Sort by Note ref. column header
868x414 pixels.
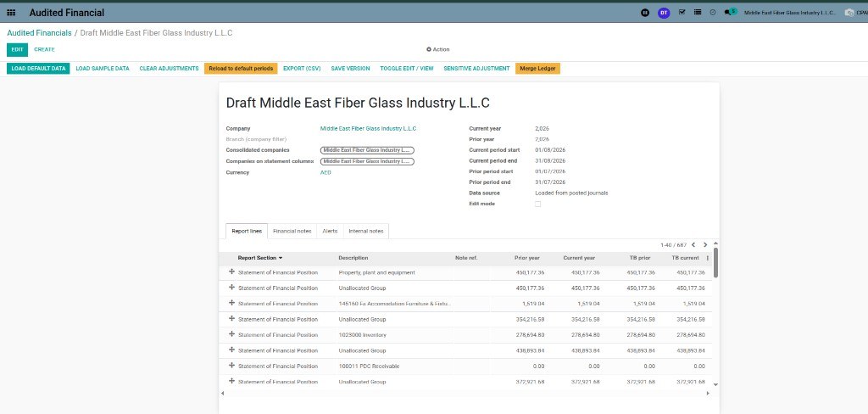[466, 258]
